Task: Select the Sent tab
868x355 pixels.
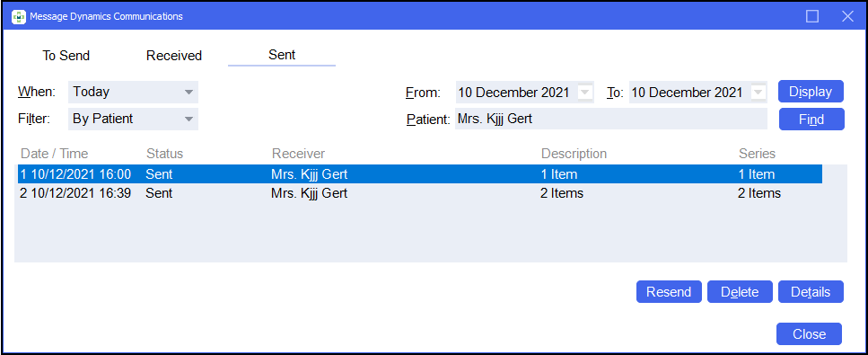Action: pos(282,55)
